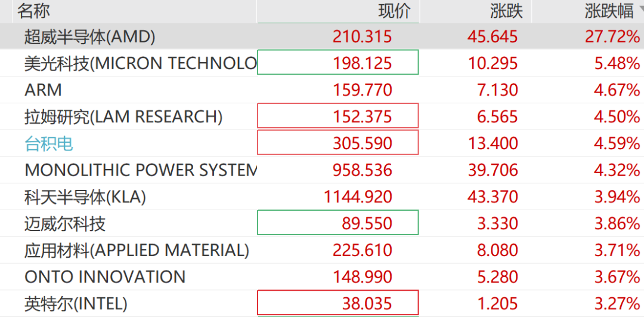644x317 pixels.
Task: Open MONOLITHIC POWER SYSTEM entry
Action: click(x=140, y=170)
